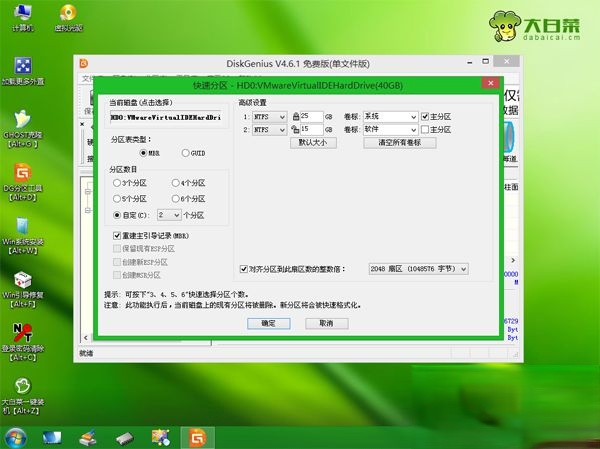
Task: Uncheck 重建主引导记录(MBR)
Action: (x=117, y=236)
